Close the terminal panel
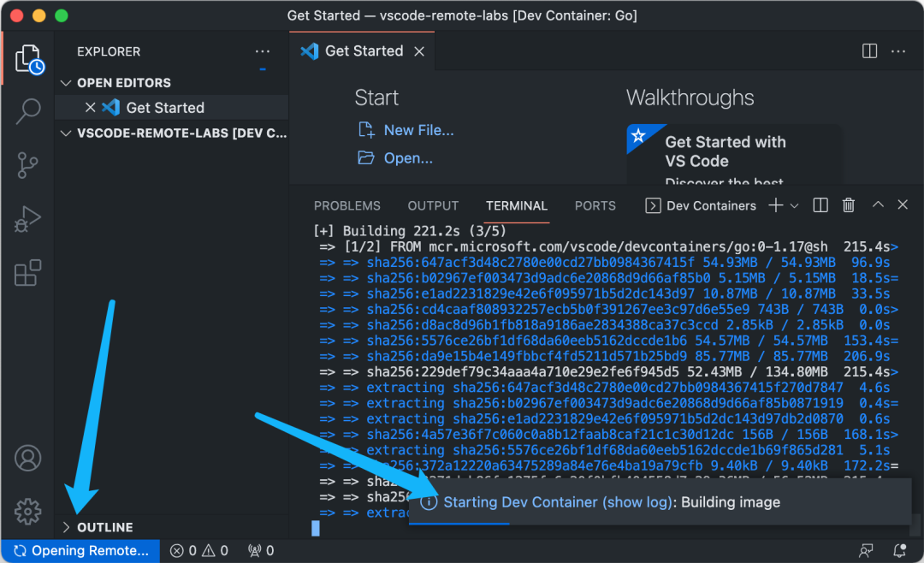 pyautogui.click(x=903, y=204)
